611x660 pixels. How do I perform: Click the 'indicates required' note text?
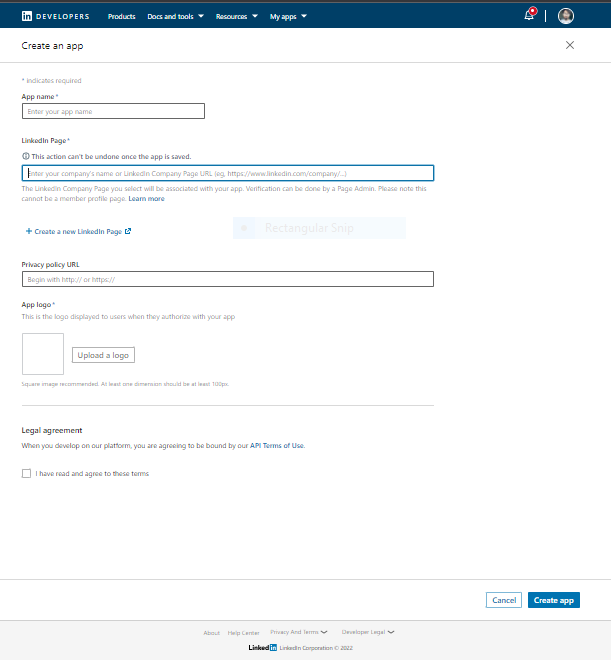(52, 80)
